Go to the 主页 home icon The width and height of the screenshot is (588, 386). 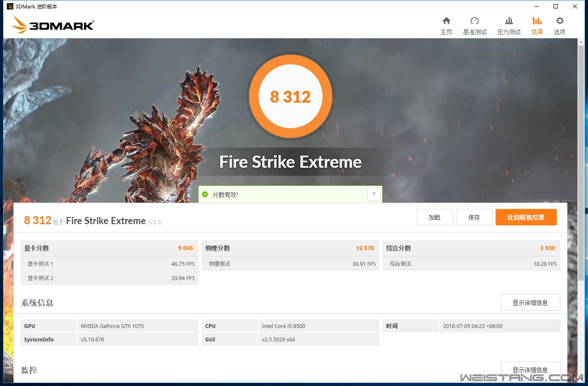coord(446,21)
